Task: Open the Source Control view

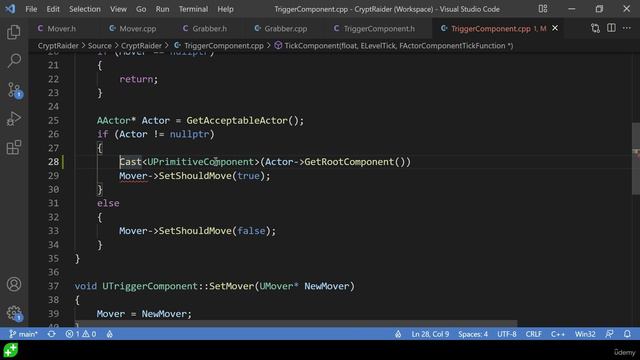Action: [14, 90]
